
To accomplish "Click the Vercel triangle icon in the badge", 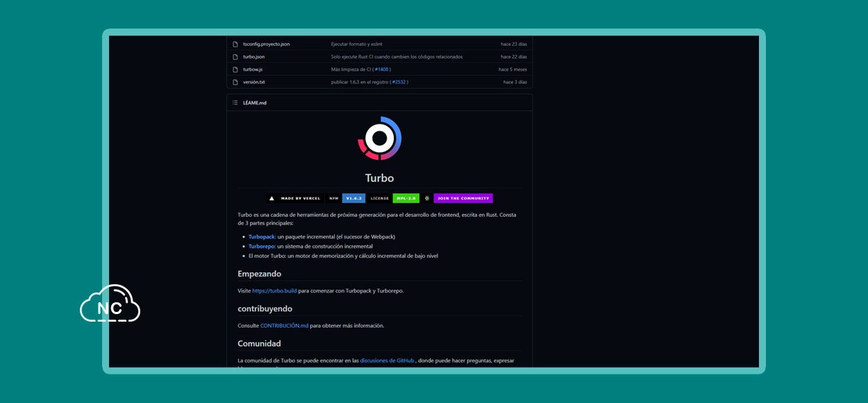I will [x=272, y=198].
